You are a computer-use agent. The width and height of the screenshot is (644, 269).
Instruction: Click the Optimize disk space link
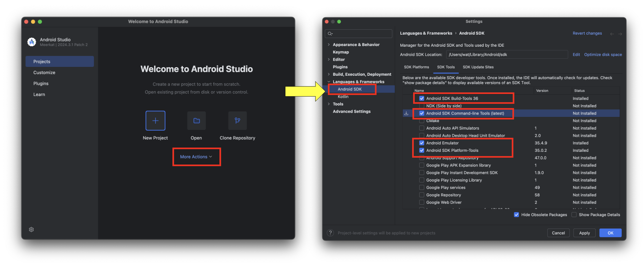pyautogui.click(x=603, y=55)
